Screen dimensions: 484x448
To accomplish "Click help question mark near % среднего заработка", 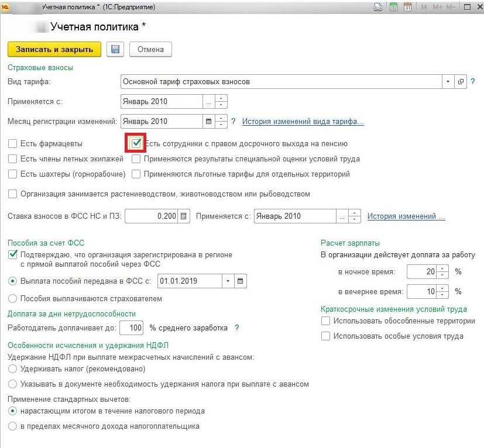I will (237, 328).
